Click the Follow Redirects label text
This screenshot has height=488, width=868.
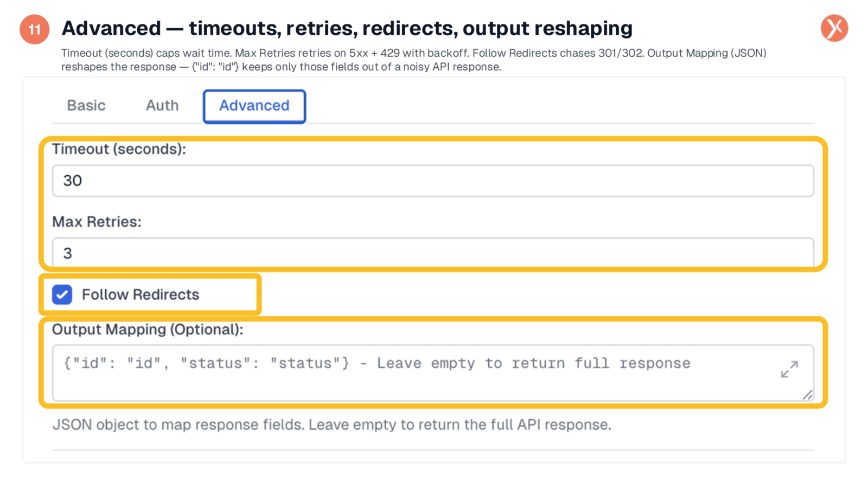point(141,294)
